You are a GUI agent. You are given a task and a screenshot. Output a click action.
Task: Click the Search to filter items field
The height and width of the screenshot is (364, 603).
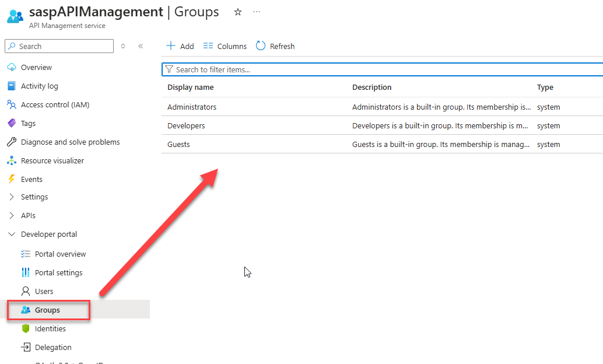[x=382, y=69]
